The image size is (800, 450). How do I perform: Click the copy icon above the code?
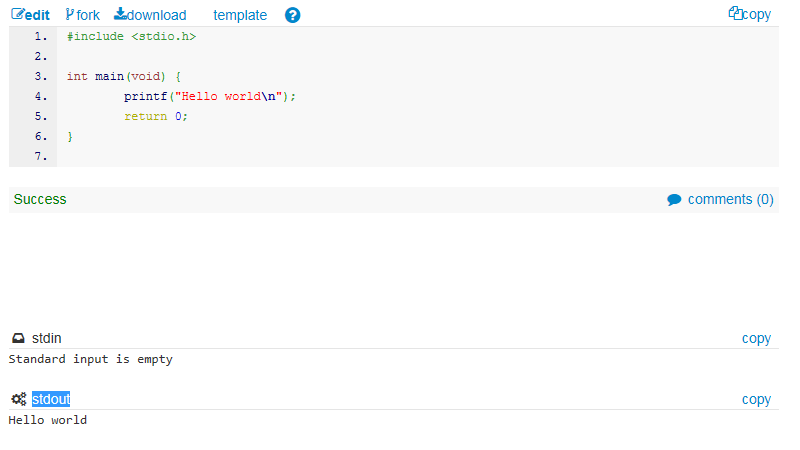(735, 14)
